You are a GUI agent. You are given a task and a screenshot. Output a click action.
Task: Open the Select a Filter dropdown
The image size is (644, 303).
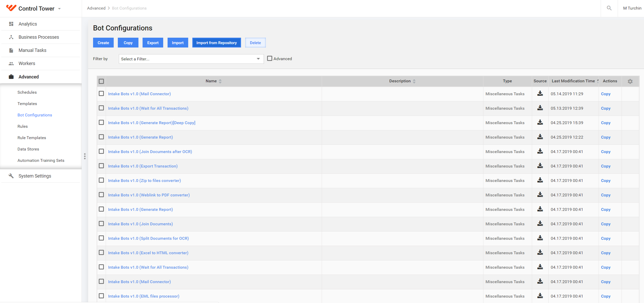click(191, 59)
